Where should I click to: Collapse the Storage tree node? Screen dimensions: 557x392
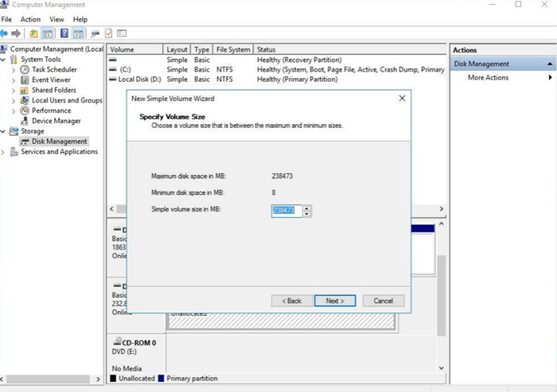(x=4, y=132)
